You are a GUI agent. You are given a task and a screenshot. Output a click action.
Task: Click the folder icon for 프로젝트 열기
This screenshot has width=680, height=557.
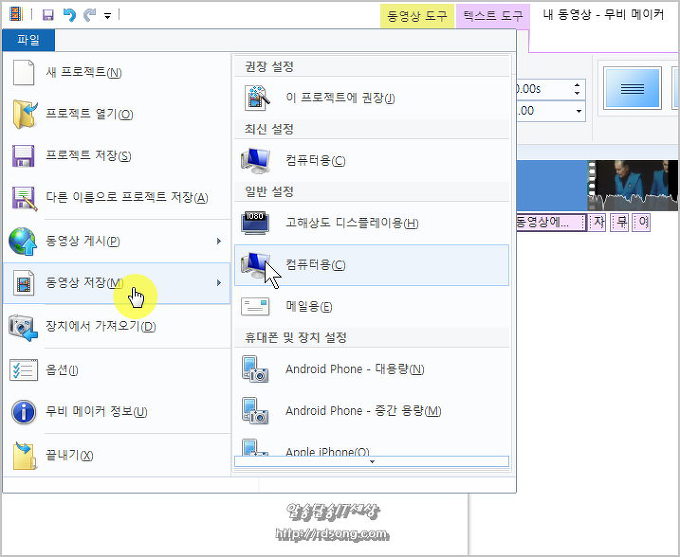pos(24,114)
